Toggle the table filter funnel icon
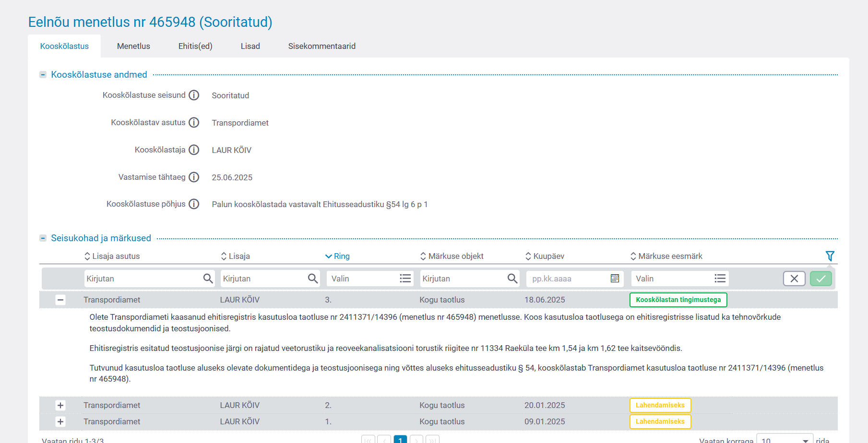This screenshot has height=443, width=868. [830, 256]
